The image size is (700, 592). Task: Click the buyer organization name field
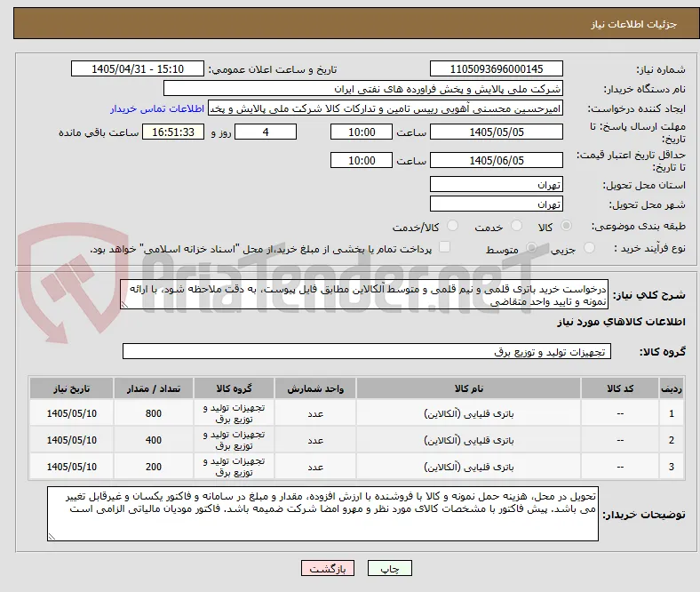coord(363,89)
